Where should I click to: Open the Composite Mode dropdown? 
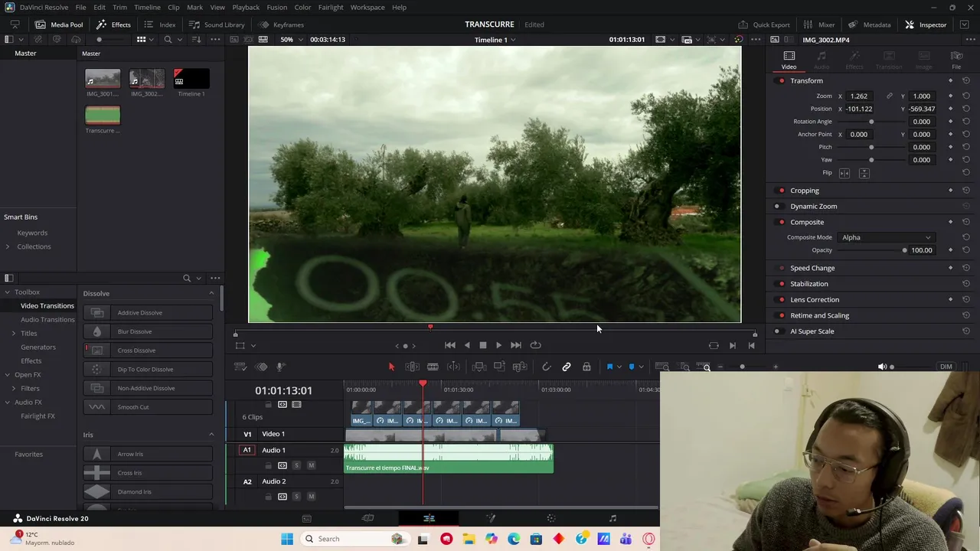click(887, 237)
